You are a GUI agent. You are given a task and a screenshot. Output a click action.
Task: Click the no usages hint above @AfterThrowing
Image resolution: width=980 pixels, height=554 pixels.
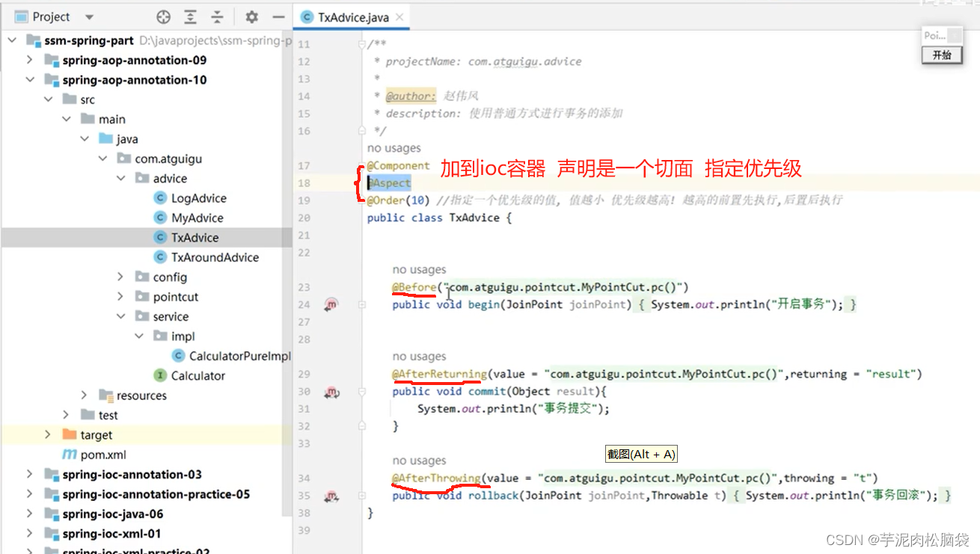419,461
